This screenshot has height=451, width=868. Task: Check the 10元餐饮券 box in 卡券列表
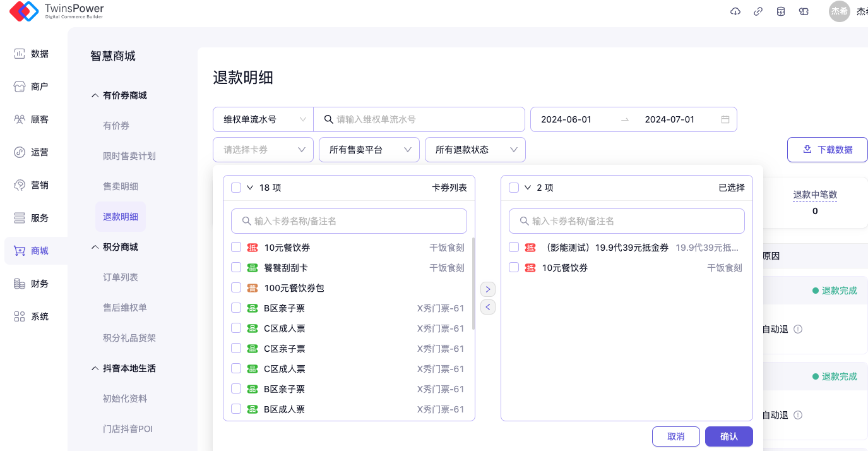236,248
